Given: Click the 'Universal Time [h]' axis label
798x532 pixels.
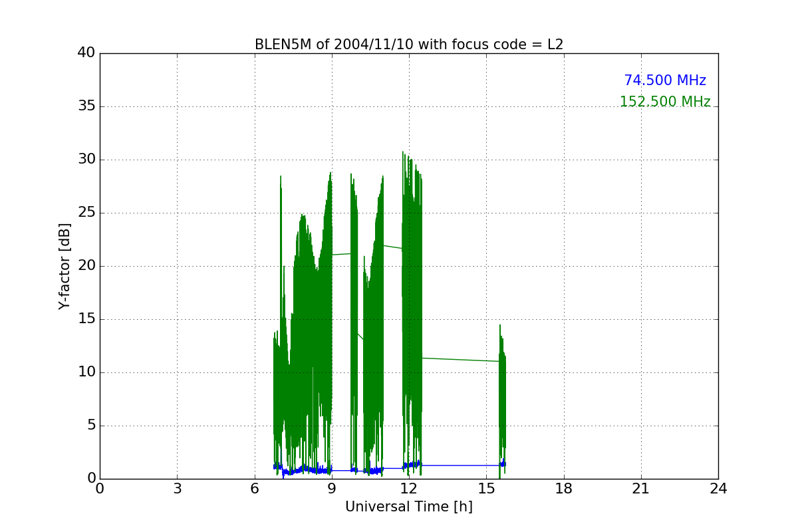Looking at the screenshot, I should coord(409,507).
